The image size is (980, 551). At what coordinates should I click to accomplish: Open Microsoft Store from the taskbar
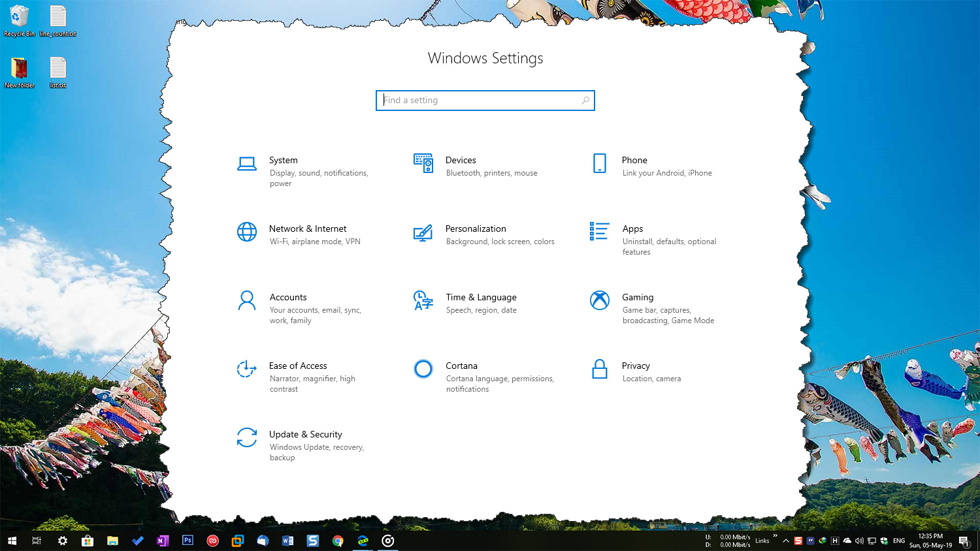point(88,541)
